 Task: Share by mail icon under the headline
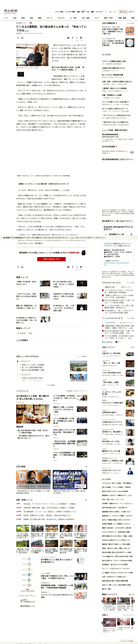pyautogui.click(x=68, y=38)
